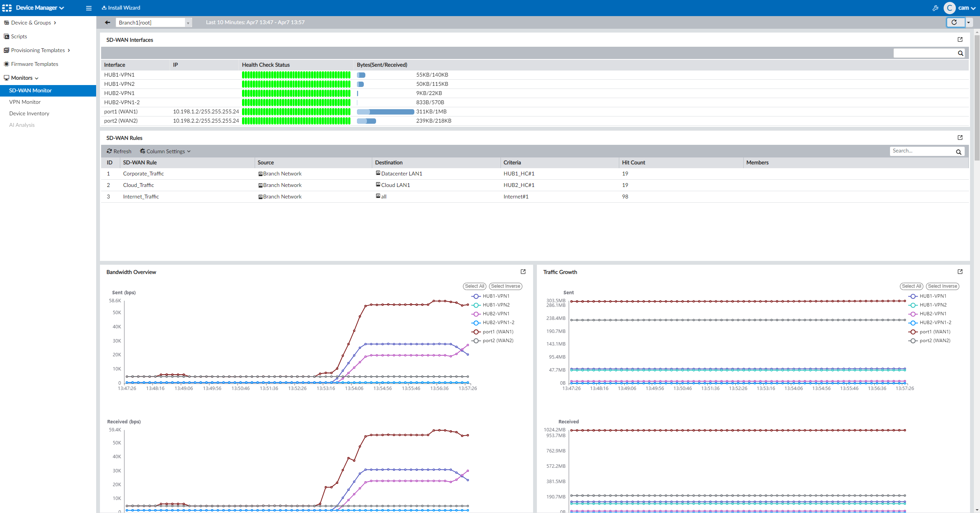Open the Column Settings dropdown
Image resolution: width=980 pixels, height=513 pixels.
165,151
